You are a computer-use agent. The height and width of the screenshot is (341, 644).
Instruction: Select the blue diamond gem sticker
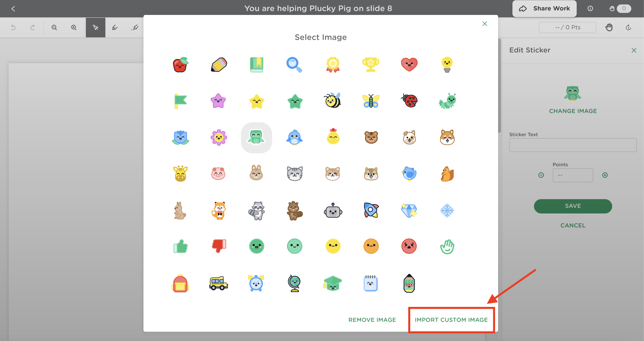pos(409,210)
